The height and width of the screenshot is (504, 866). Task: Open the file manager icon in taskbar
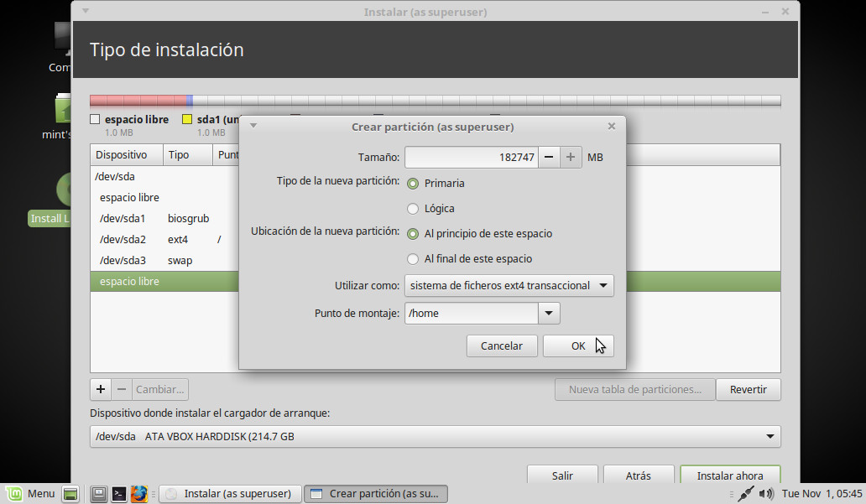coord(98,494)
